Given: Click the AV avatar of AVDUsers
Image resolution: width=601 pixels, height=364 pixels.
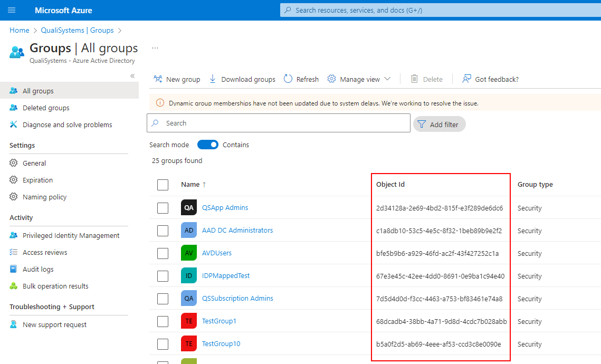Looking at the screenshot, I should click(189, 253).
